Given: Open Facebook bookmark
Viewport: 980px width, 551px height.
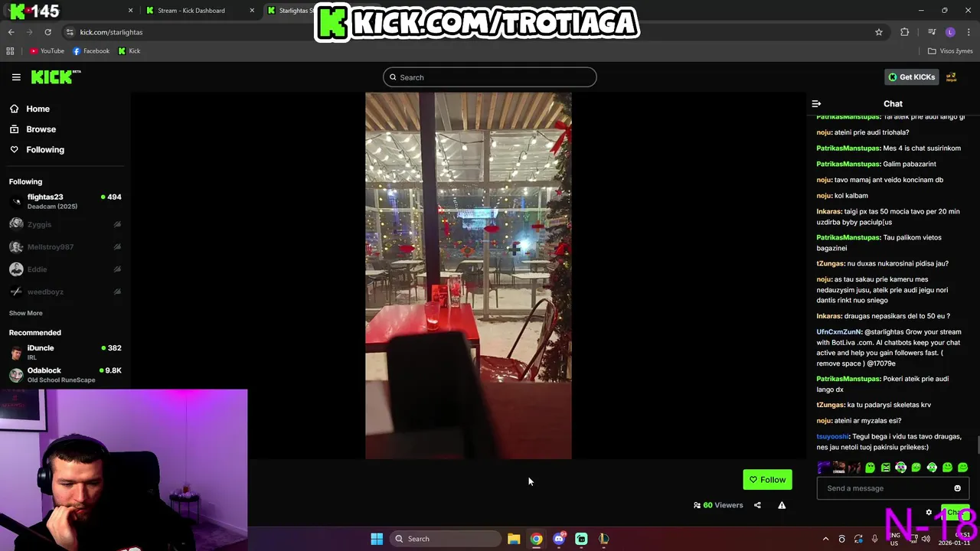Looking at the screenshot, I should click(91, 51).
